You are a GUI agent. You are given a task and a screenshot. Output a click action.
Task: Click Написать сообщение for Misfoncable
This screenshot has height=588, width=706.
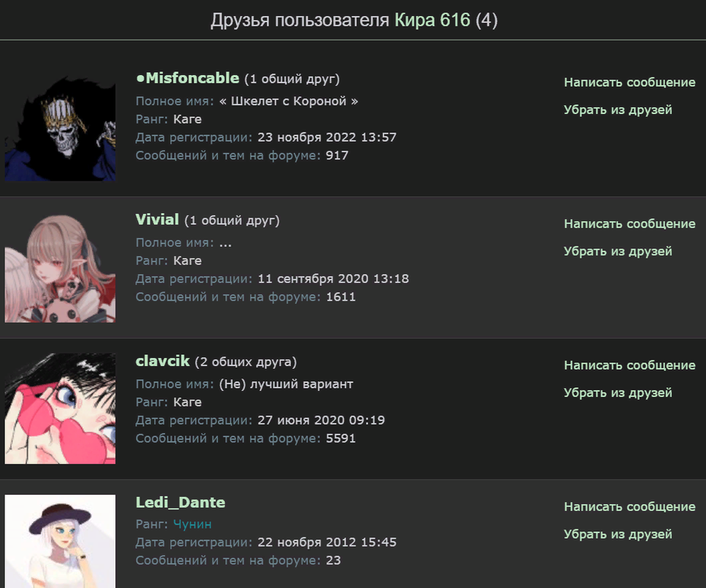[x=630, y=82]
